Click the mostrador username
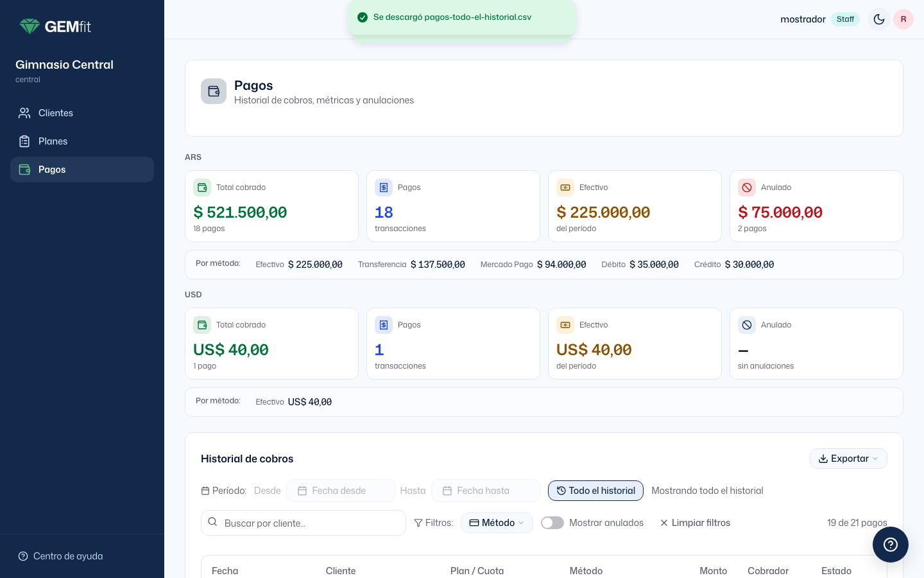The image size is (924, 578). [x=803, y=19]
